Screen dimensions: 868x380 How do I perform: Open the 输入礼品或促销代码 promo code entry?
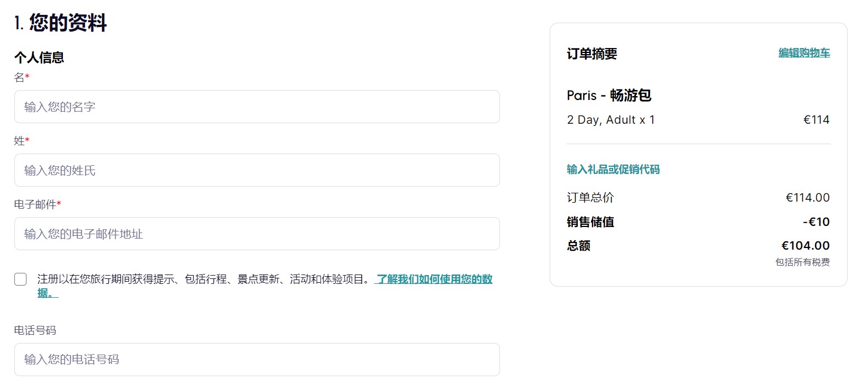point(613,170)
